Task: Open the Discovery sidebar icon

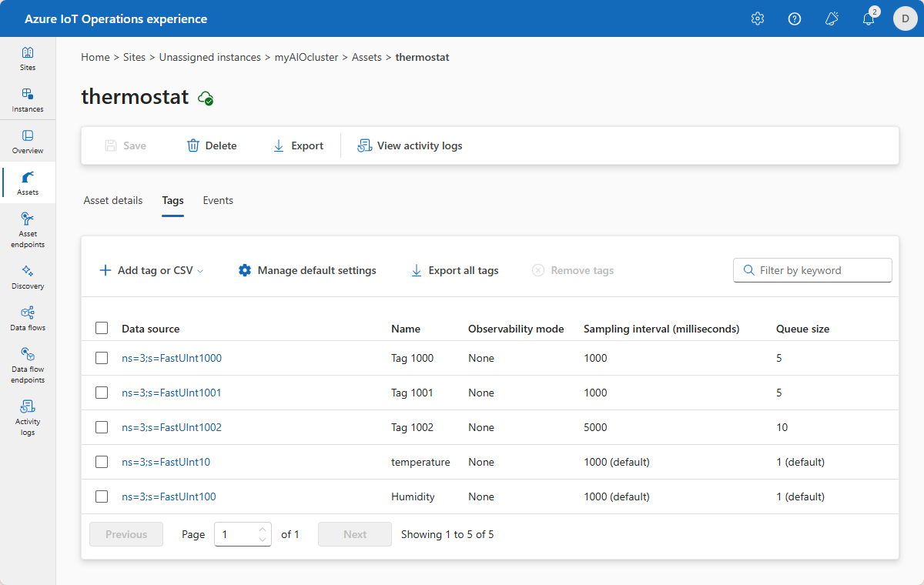Action: coord(28,277)
